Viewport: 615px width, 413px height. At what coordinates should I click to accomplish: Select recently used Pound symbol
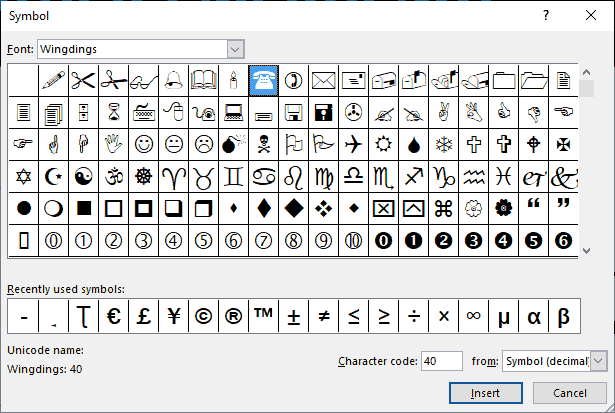[x=144, y=316]
